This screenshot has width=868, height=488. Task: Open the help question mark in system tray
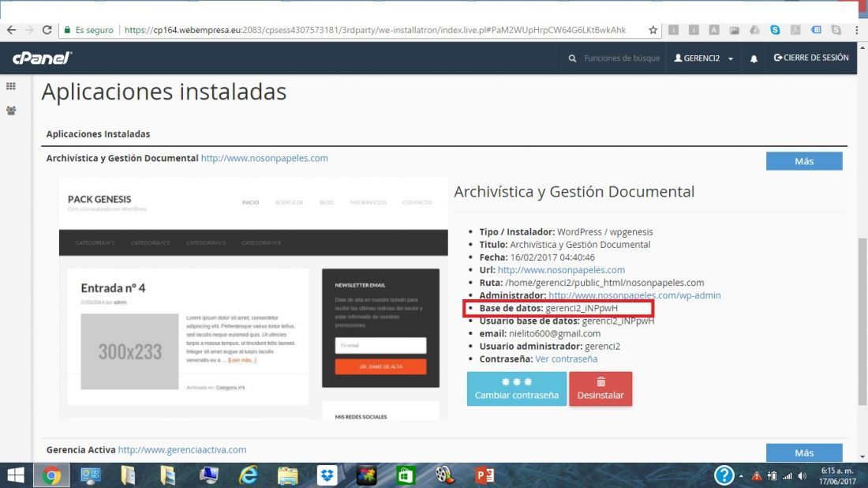coord(724,475)
